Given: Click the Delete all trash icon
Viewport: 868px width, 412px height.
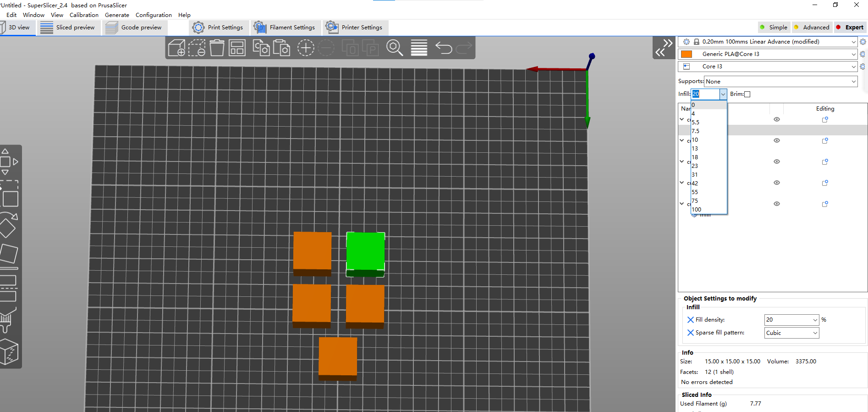Looking at the screenshot, I should pyautogui.click(x=217, y=48).
